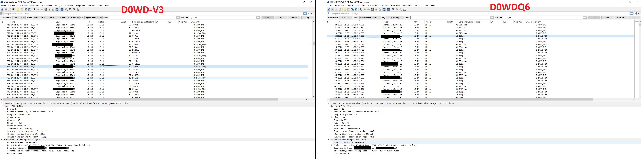
Task: Go to previous packet in D0WD-V3 window
Action: pos(38,9)
